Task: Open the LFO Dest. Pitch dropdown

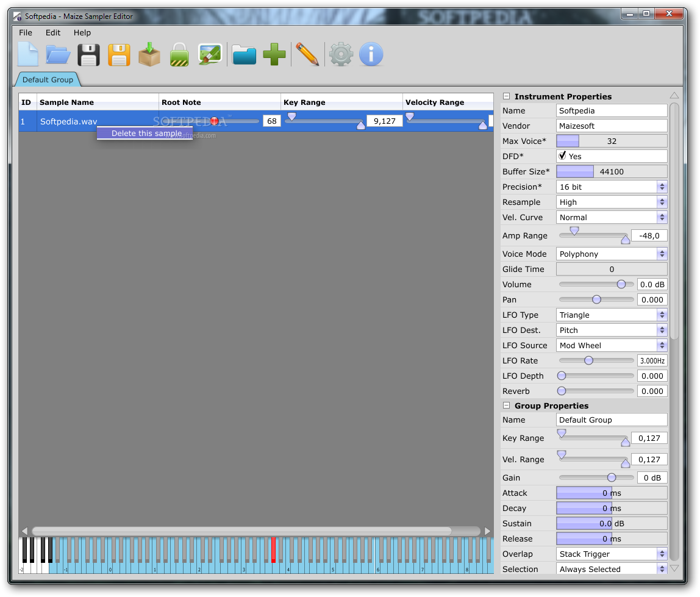Action: click(612, 330)
